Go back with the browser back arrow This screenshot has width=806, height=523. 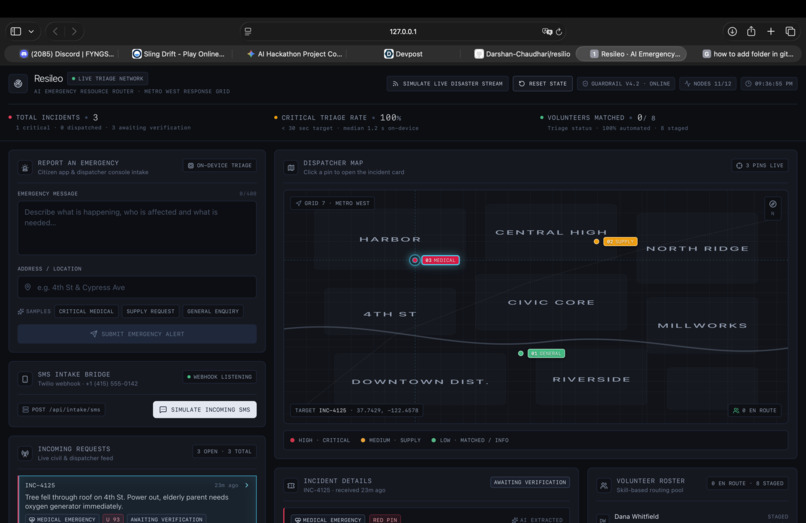click(56, 31)
